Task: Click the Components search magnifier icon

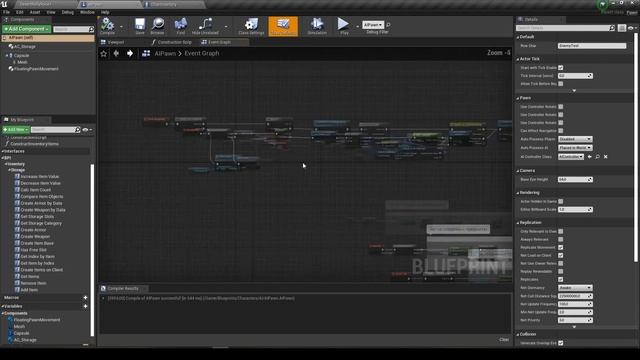Action: coord(91,29)
